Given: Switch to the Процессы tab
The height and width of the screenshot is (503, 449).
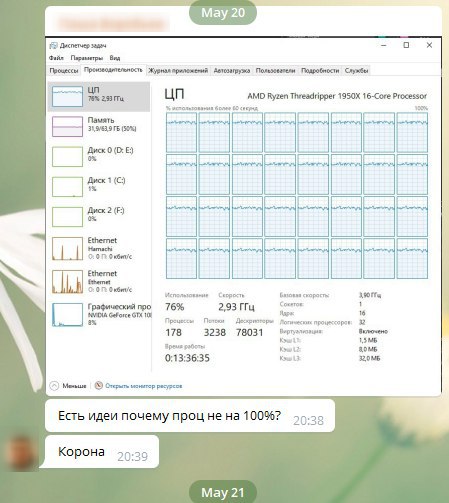Looking at the screenshot, I should (64, 70).
